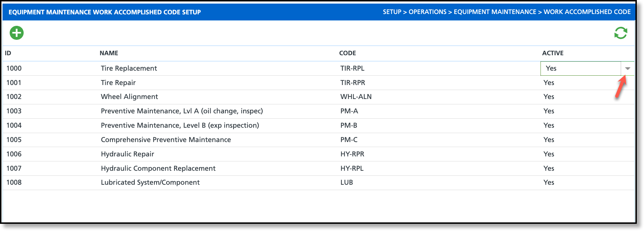Image resolution: width=644 pixels, height=231 pixels.
Task: Sort by the NAME column header
Action: coord(109,53)
